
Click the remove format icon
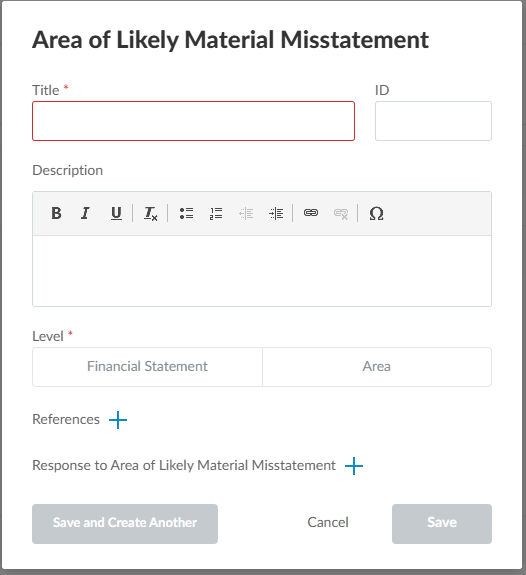(x=150, y=213)
